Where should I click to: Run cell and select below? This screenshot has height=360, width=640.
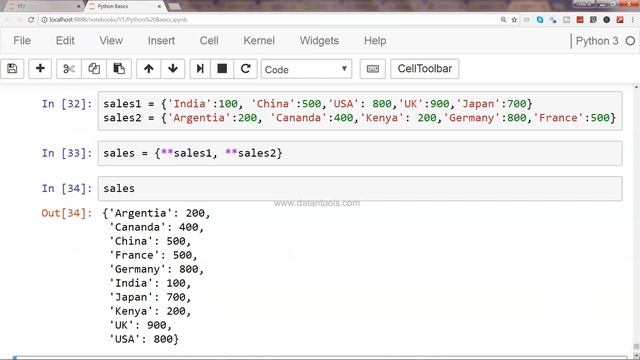click(200, 69)
